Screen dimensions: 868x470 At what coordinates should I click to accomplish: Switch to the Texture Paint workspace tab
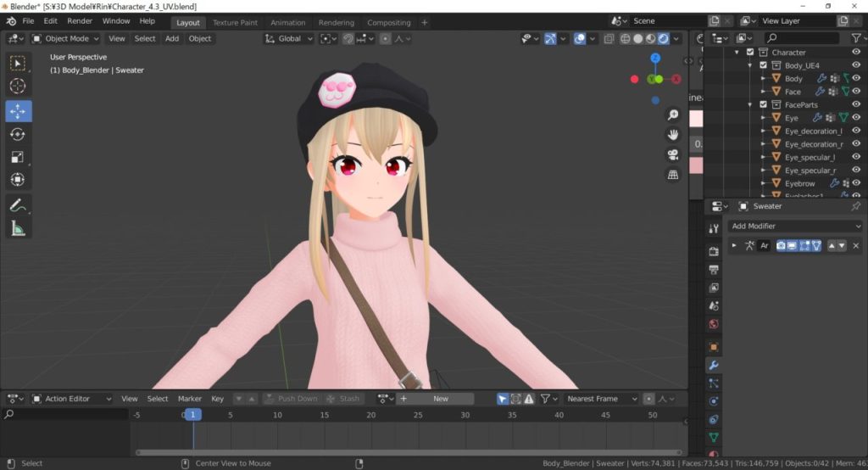(x=237, y=23)
